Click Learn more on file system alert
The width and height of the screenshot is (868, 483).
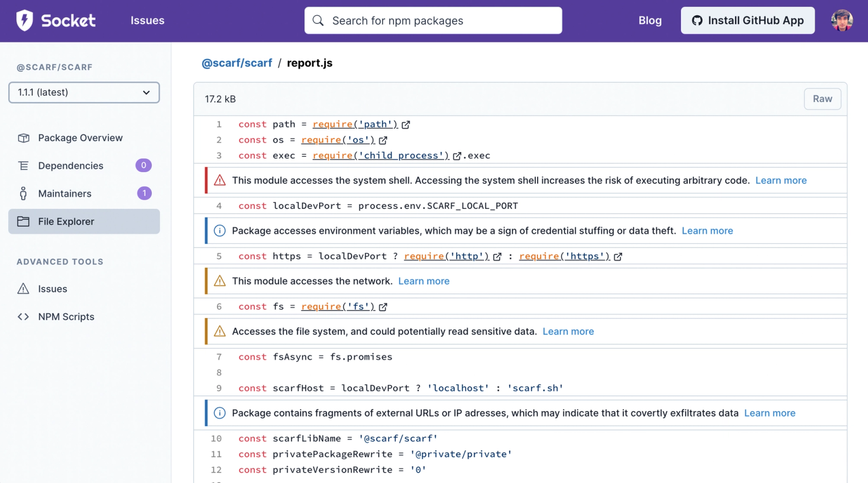coord(568,331)
